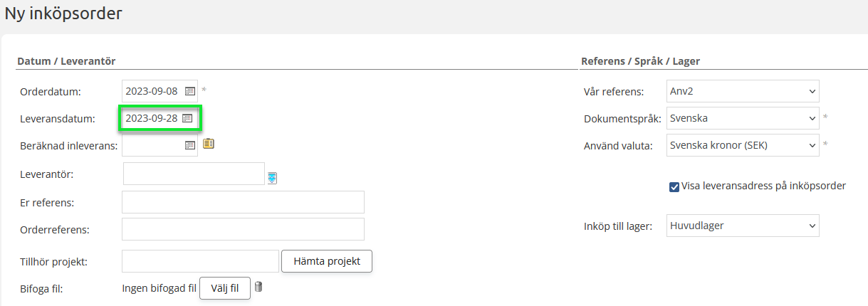Expand the Vår referens dropdown

point(743,91)
